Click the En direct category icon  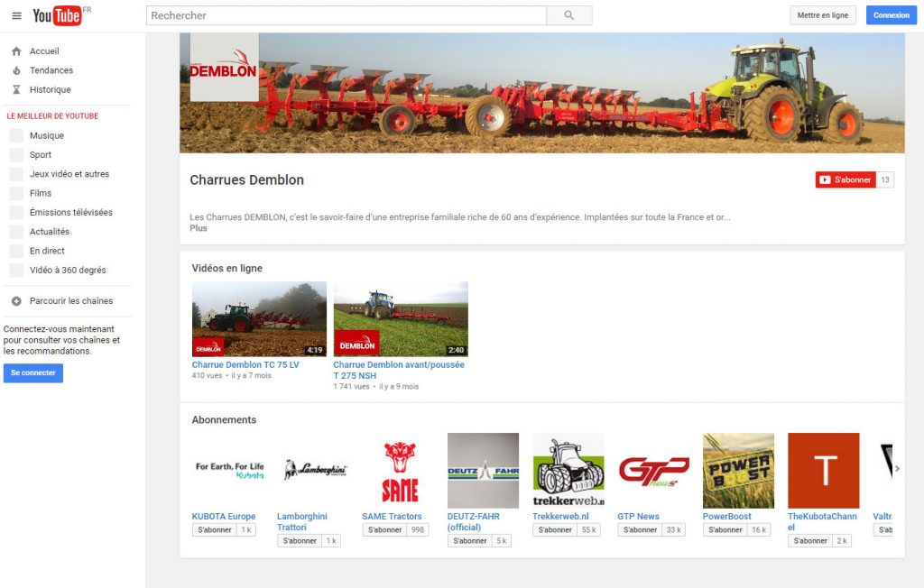pyautogui.click(x=16, y=251)
